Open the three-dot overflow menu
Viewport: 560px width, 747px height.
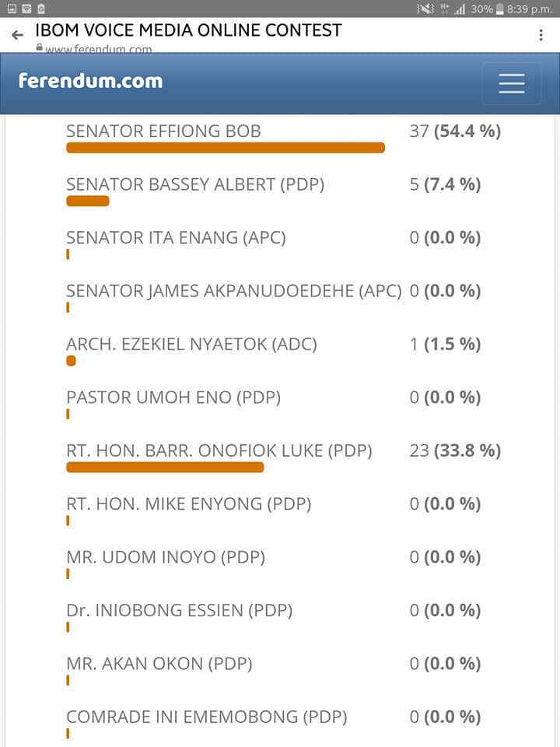[x=541, y=35]
